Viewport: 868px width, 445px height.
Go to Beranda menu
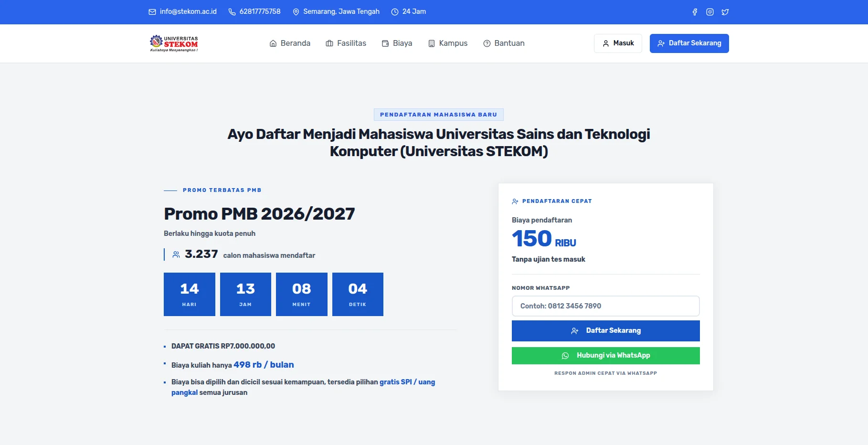coord(290,43)
